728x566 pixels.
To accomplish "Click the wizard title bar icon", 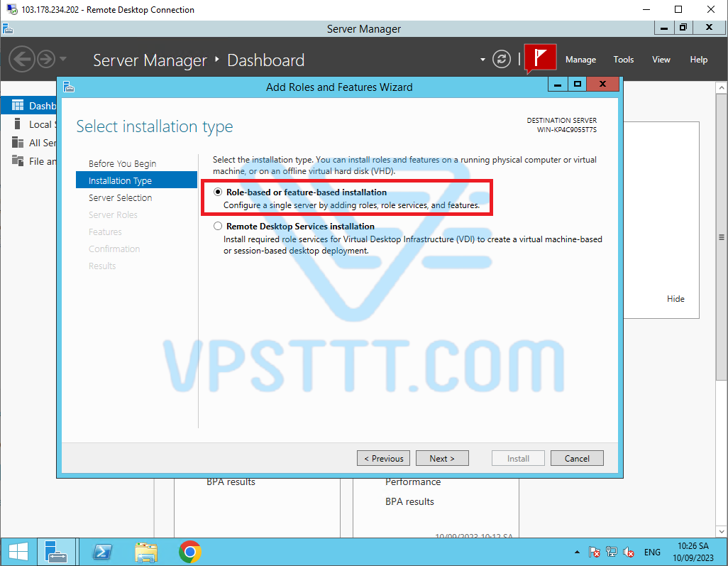I will (x=69, y=87).
